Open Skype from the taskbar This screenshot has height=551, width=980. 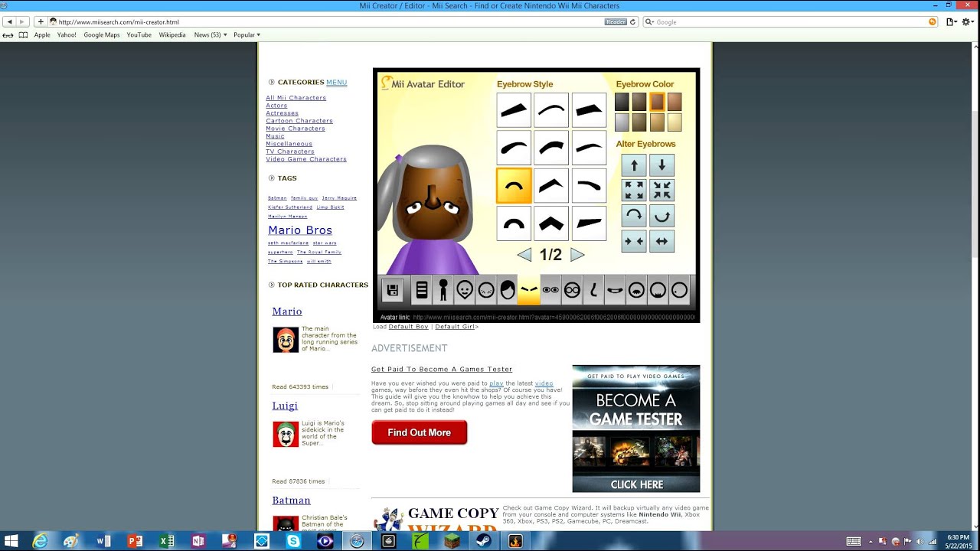point(293,541)
